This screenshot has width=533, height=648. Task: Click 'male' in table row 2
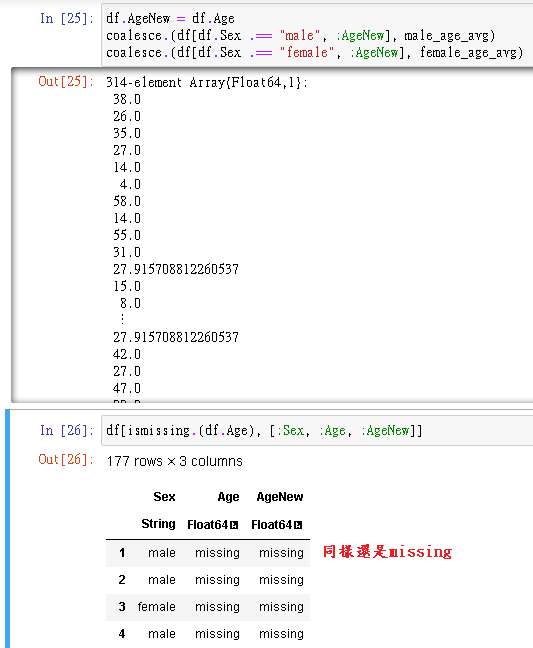[162, 580]
